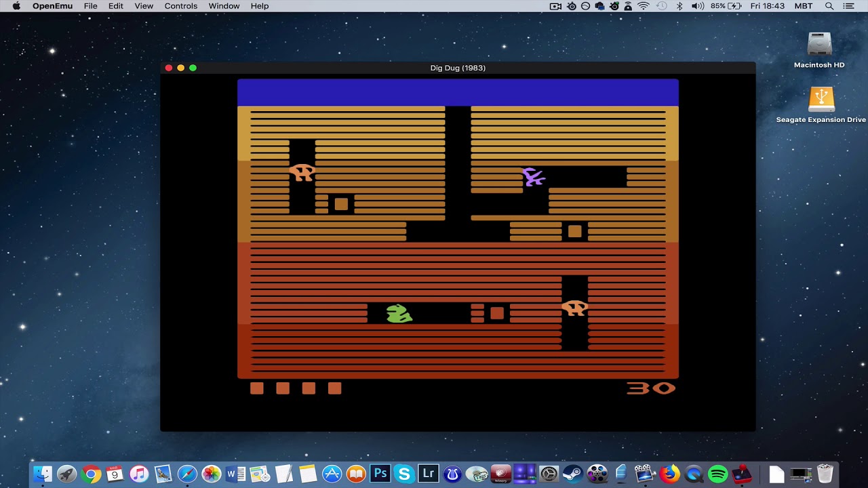
Task: Open the OpenEmu application menu
Action: coord(52,6)
